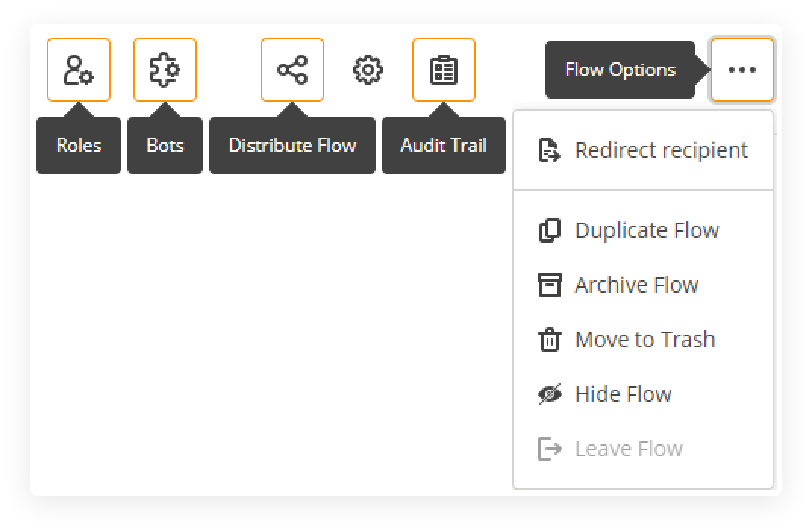
Task: Choose Duplicate Flow from the menu
Action: click(646, 230)
